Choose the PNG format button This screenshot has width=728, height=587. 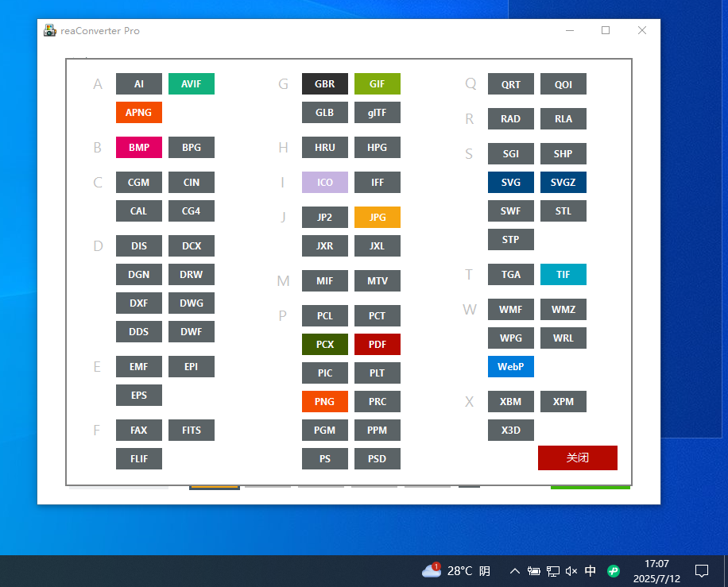click(x=324, y=401)
